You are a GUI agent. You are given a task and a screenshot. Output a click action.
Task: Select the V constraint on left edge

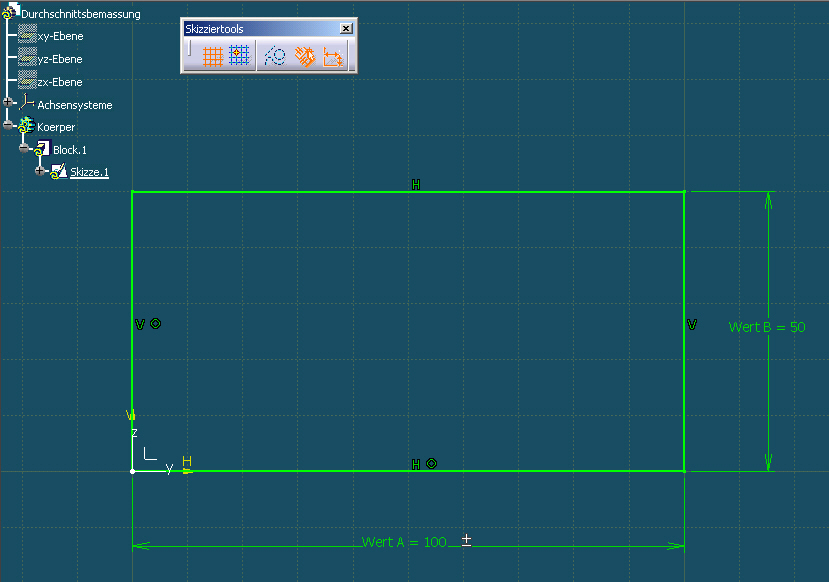[140, 324]
